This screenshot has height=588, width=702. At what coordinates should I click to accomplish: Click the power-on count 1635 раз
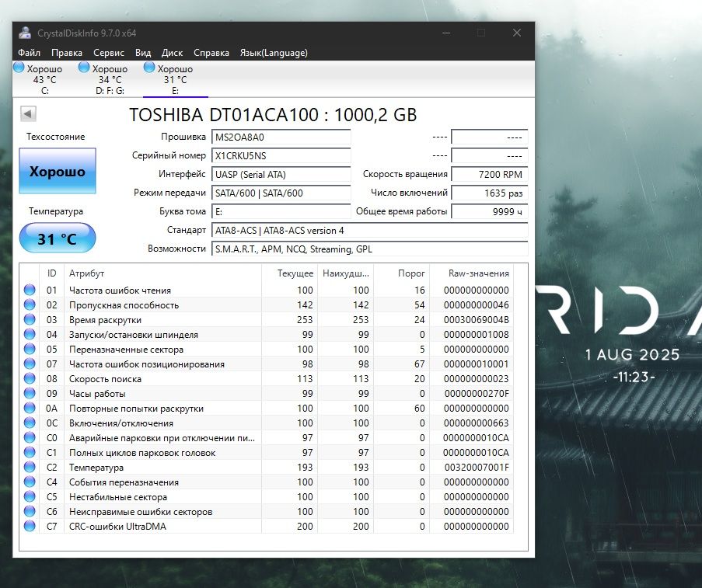tap(489, 193)
